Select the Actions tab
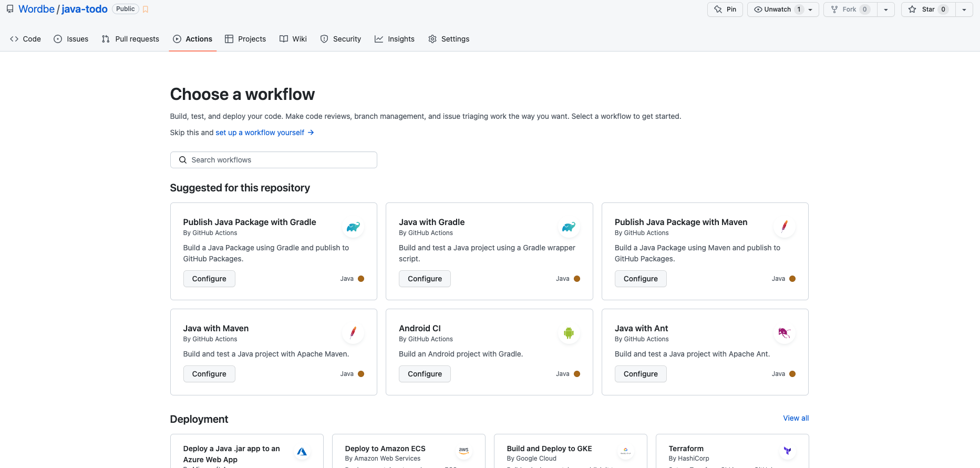 [x=192, y=39]
